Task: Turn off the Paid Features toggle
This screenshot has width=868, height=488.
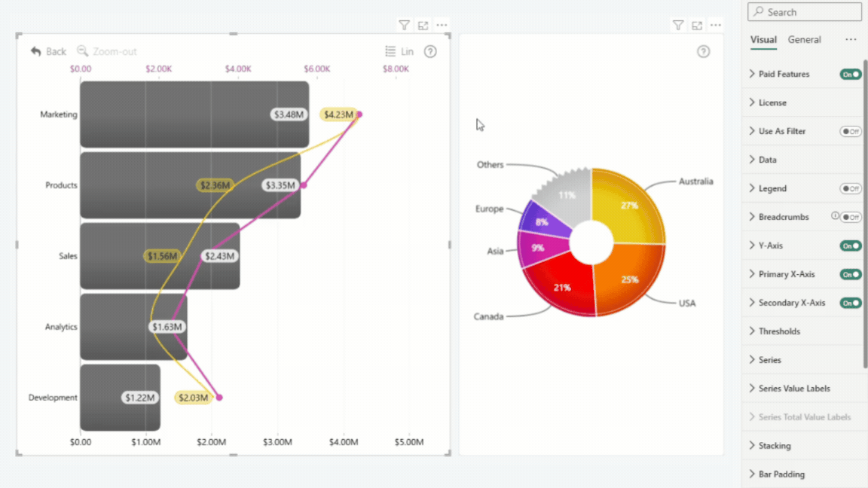Action: click(x=850, y=74)
